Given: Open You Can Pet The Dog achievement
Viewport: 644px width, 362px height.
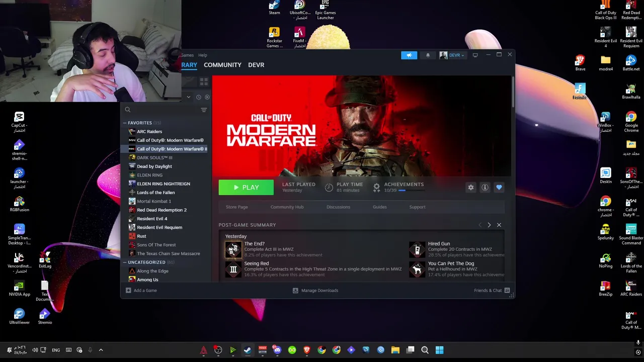Looking at the screenshot, I should [417, 269].
